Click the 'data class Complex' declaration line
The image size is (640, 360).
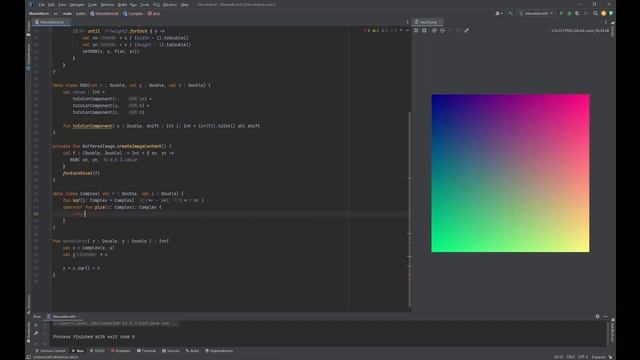tap(118, 194)
